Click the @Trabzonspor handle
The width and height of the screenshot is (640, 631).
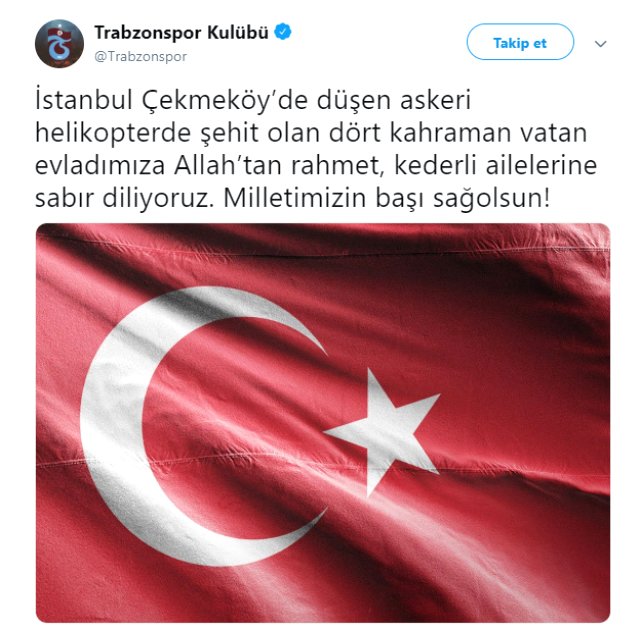140,56
